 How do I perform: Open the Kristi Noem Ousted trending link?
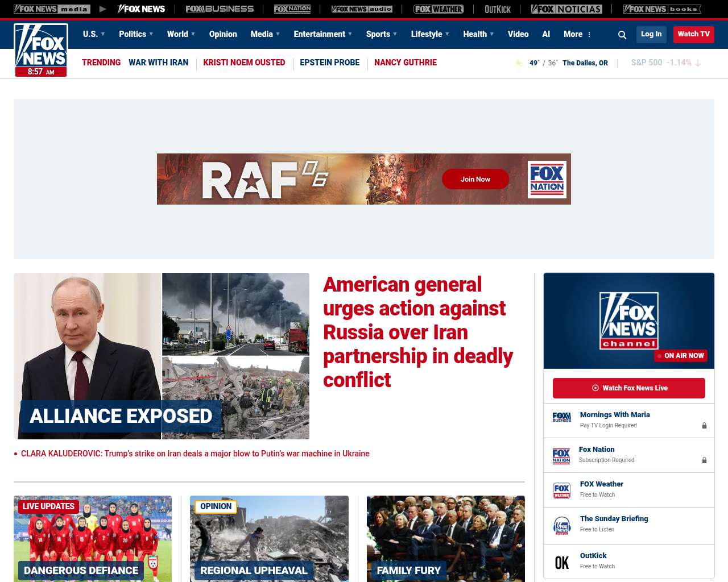[x=244, y=63]
